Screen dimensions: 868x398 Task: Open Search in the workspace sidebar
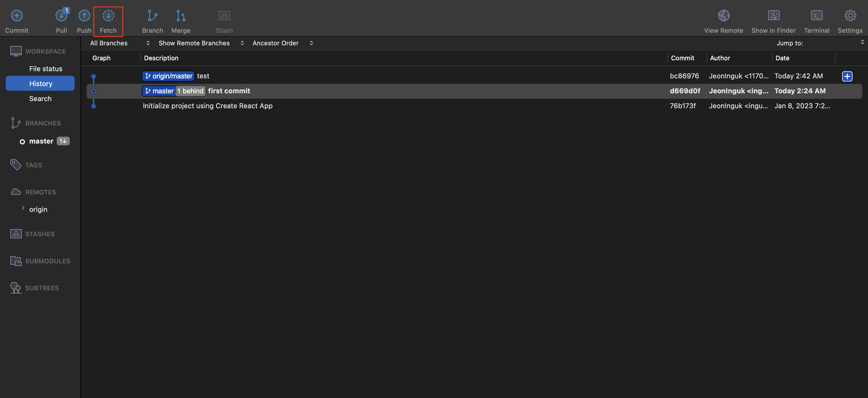tap(40, 99)
